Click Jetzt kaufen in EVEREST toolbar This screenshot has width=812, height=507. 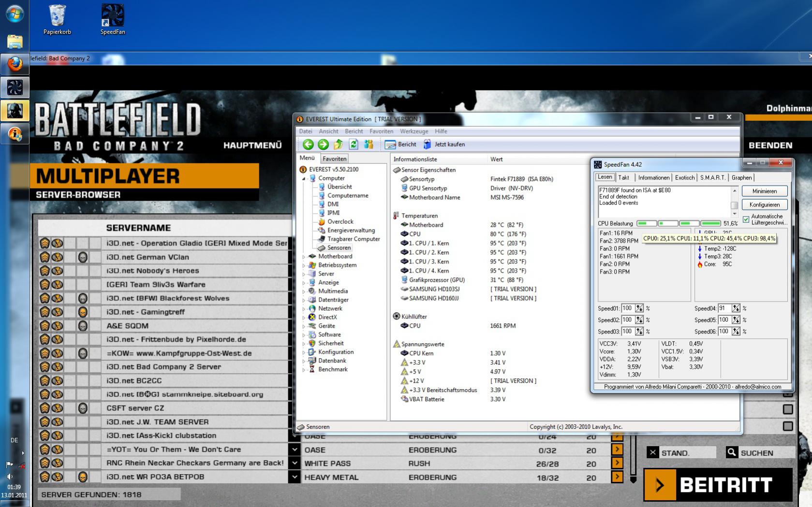[x=444, y=144]
